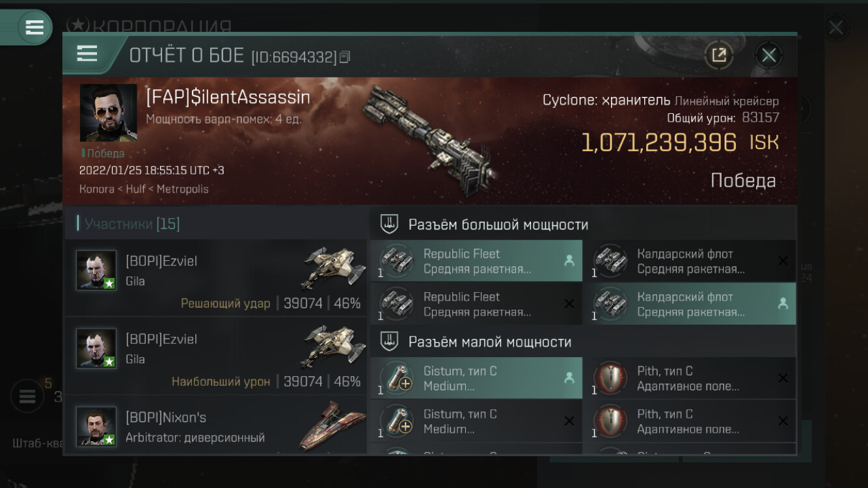Image resolution: width=868 pixels, height=488 pixels.
Task: Open the main menu in top-left corner
Action: pyautogui.click(x=34, y=27)
